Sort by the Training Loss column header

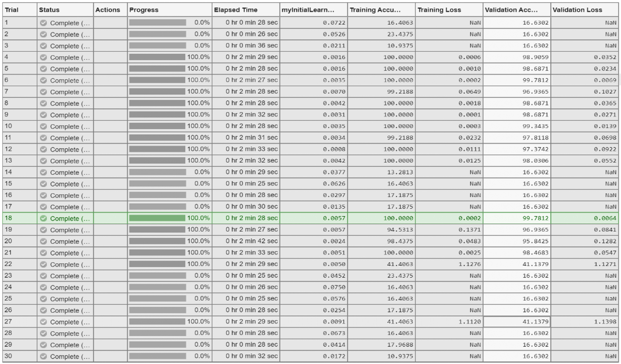point(449,10)
